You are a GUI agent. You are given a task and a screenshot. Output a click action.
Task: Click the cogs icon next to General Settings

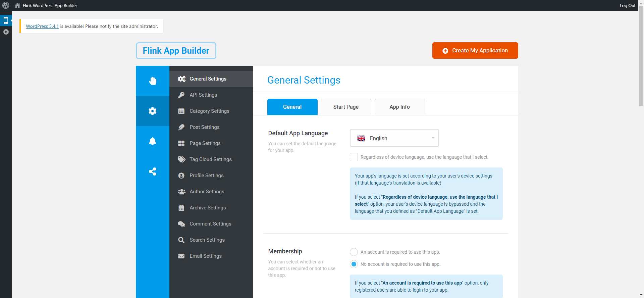[x=181, y=79]
